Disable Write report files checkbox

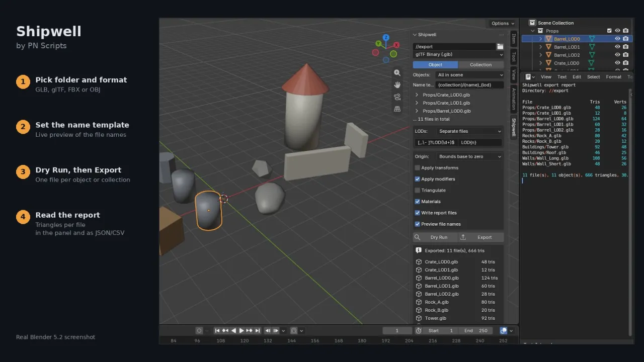[x=417, y=213]
